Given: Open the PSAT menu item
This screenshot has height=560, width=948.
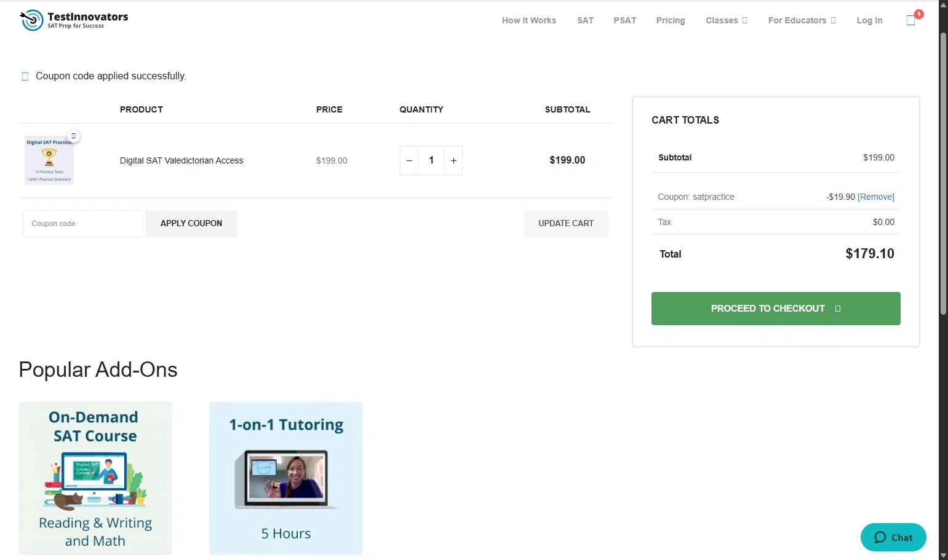Looking at the screenshot, I should click(x=625, y=20).
